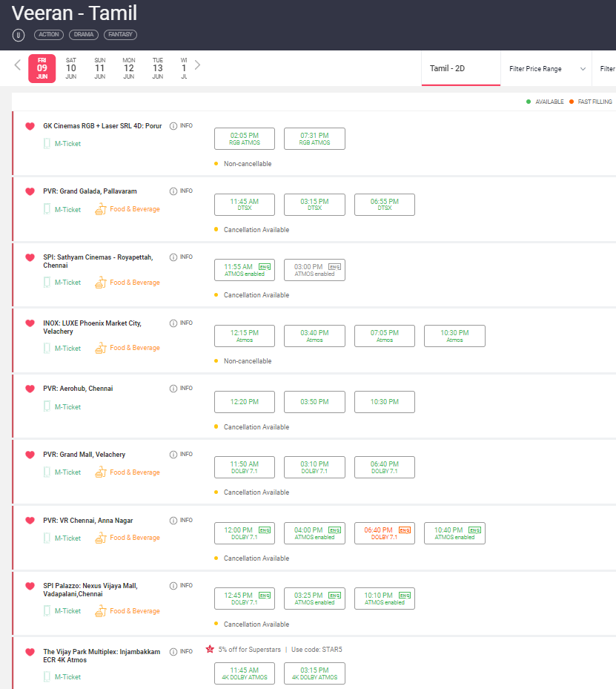Select 12:45 PM DOLBY 7.1 at SPI Palazzo
This screenshot has height=689, width=616.
point(245,599)
